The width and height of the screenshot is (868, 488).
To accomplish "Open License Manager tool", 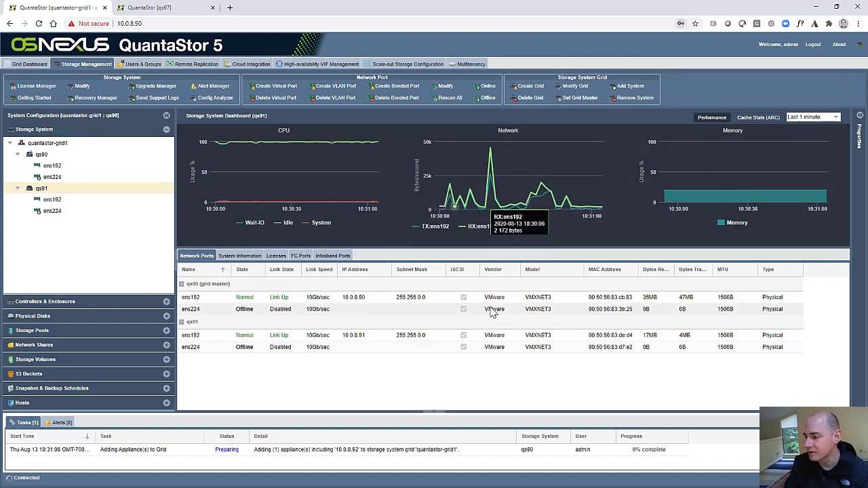I will pyautogui.click(x=33, y=86).
